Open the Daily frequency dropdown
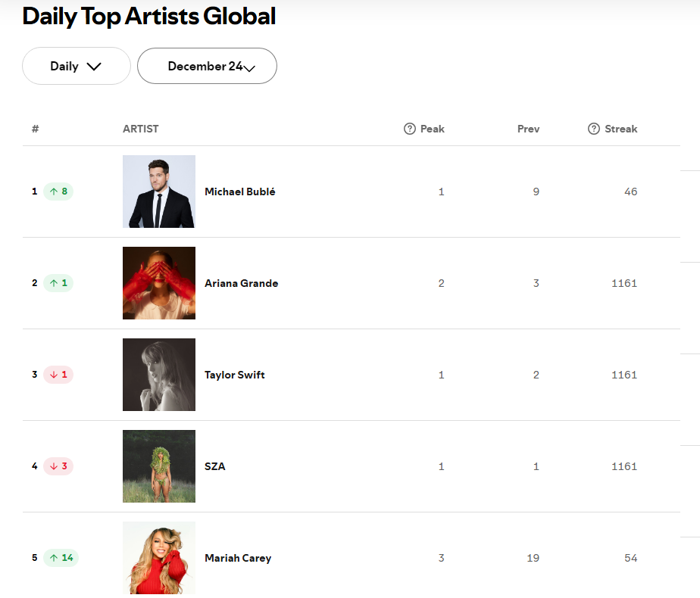 (x=77, y=66)
